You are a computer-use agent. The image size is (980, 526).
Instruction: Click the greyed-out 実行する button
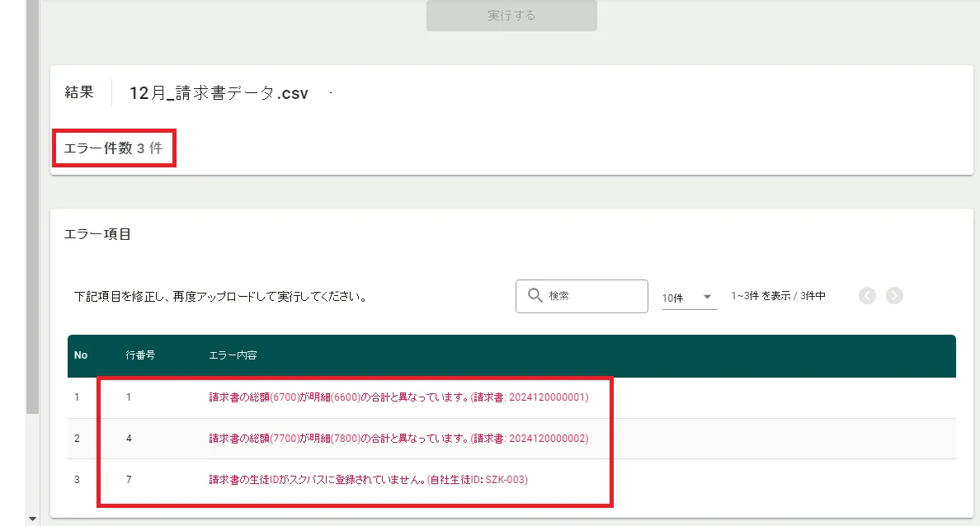(x=511, y=16)
